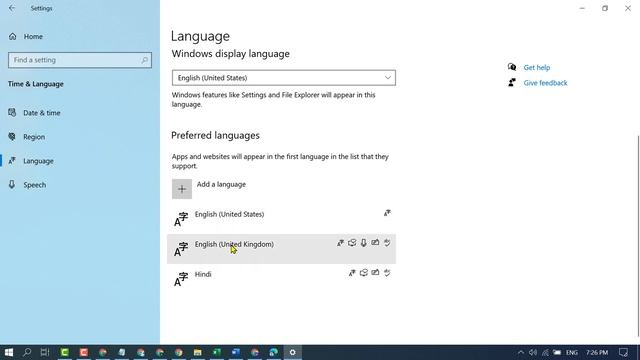Click speech recognition microphone icon on United Kingdom row
The image size is (640, 360).
click(364, 243)
